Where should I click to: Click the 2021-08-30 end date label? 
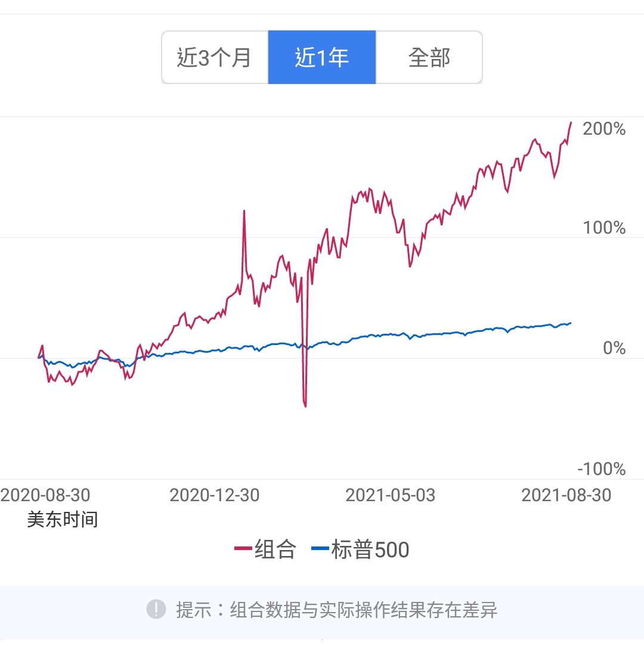tap(566, 495)
